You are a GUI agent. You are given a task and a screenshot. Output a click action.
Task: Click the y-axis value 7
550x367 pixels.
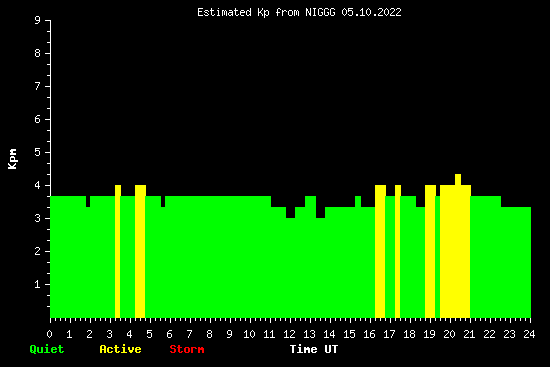(x=38, y=86)
